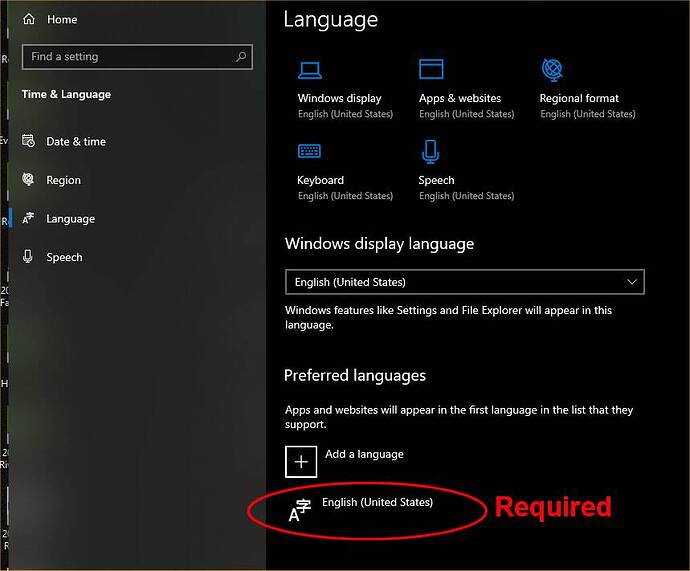Image resolution: width=690 pixels, height=571 pixels.
Task: Open Regional format link
Action: 579,98
